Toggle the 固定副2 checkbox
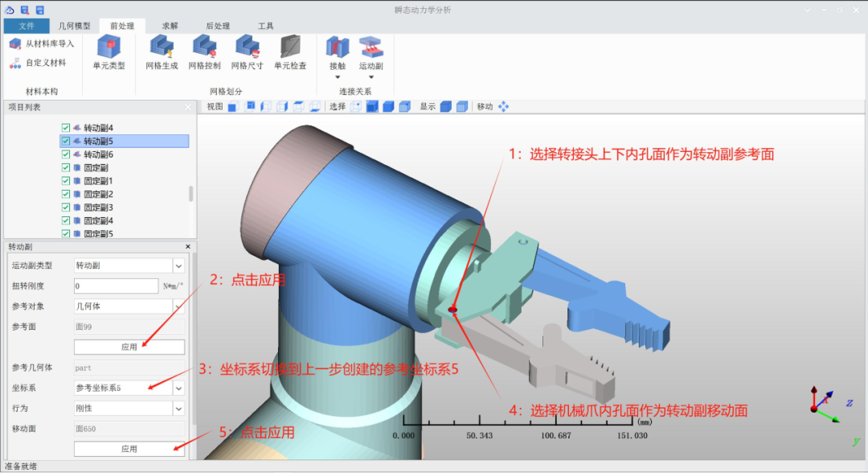 pyautogui.click(x=66, y=195)
